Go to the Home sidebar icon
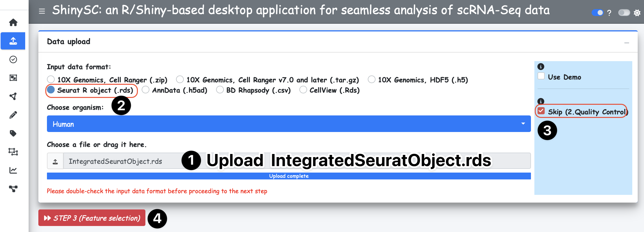644x232 pixels. [13, 22]
